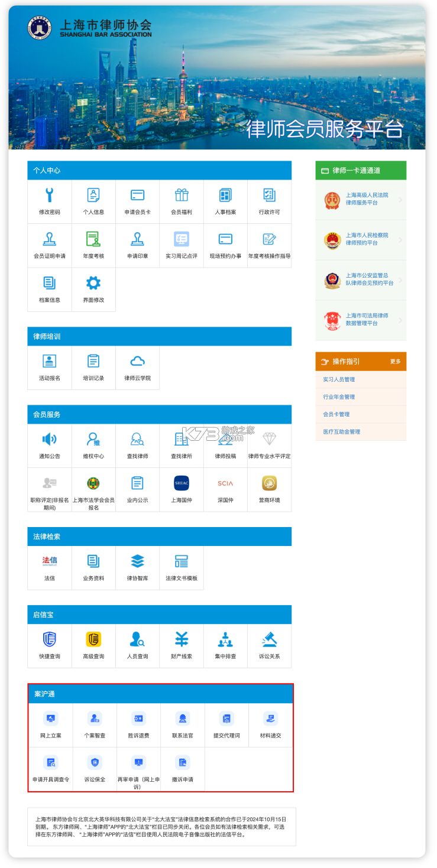The height and width of the screenshot is (868, 437).
Task: Open 上海市法学会会员报名 icon
Action: (x=93, y=483)
